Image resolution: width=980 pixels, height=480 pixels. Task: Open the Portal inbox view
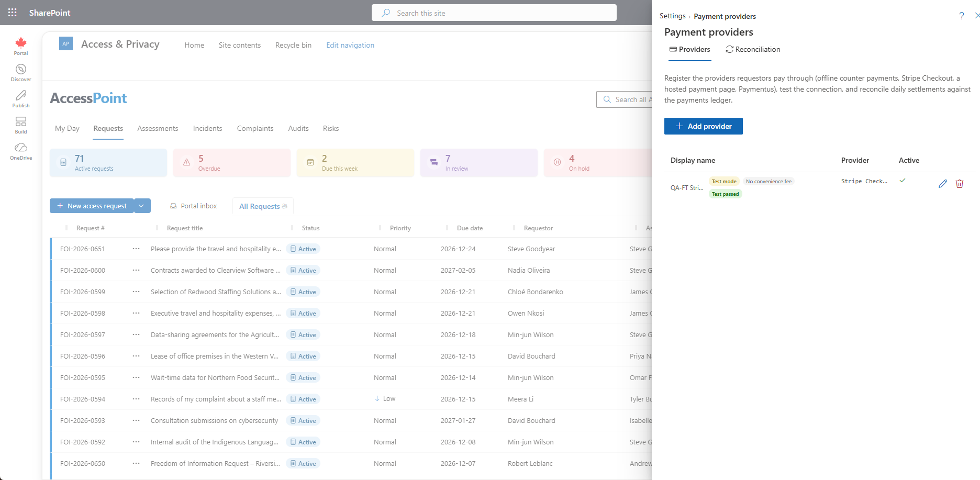[194, 206]
